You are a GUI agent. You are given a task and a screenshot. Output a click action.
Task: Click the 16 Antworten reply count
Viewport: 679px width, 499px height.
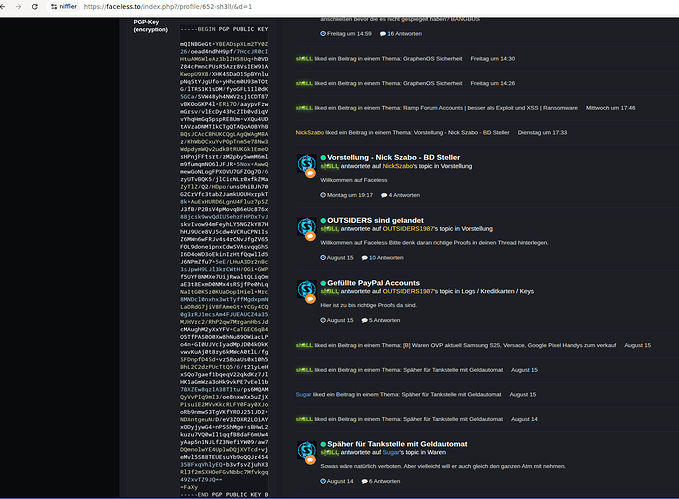point(401,34)
